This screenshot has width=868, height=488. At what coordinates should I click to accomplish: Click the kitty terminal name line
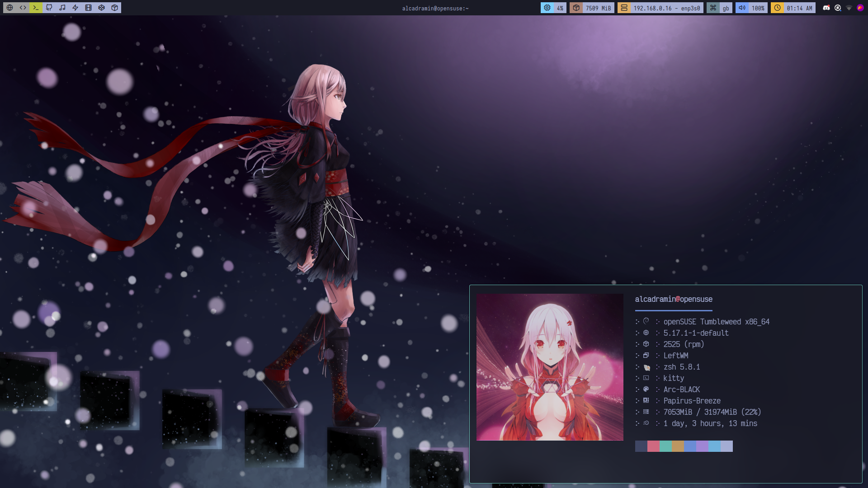(x=674, y=378)
